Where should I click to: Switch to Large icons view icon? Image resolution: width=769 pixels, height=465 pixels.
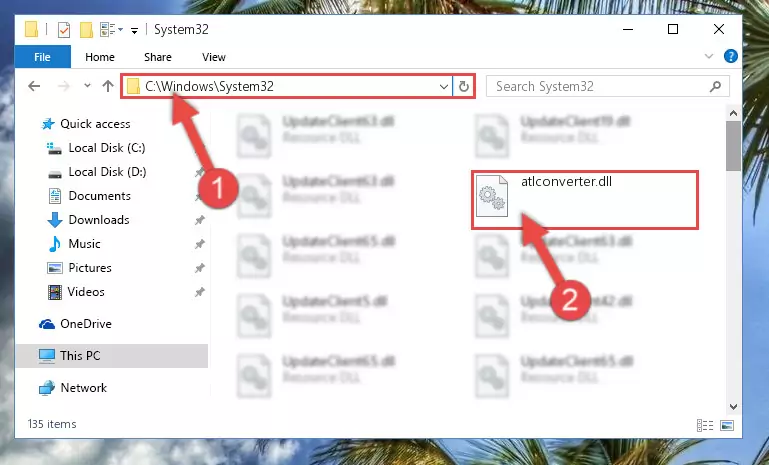click(x=727, y=425)
